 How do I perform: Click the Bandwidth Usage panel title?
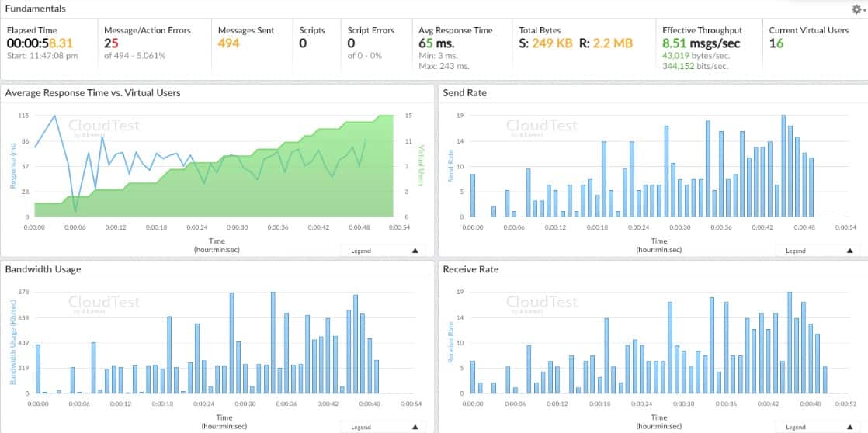pos(43,269)
